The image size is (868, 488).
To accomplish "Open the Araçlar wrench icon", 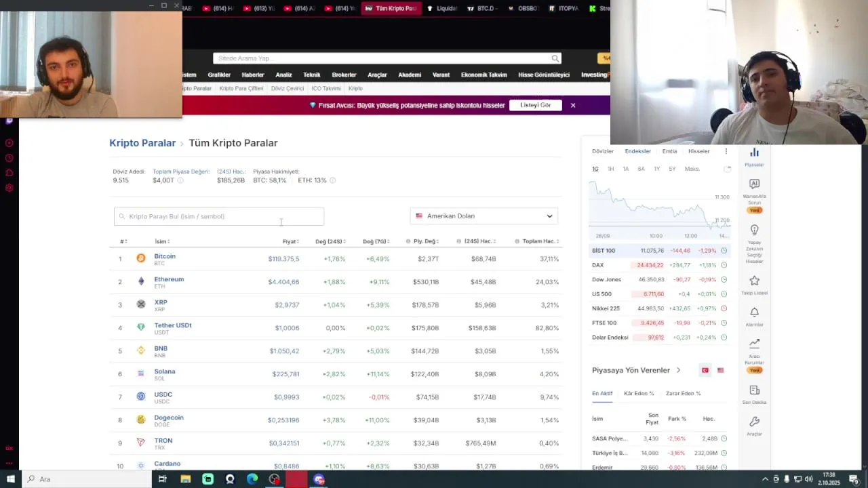I will [754, 422].
